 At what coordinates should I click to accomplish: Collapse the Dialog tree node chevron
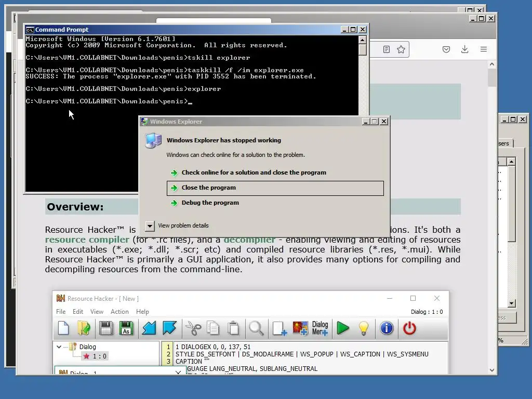pos(59,347)
